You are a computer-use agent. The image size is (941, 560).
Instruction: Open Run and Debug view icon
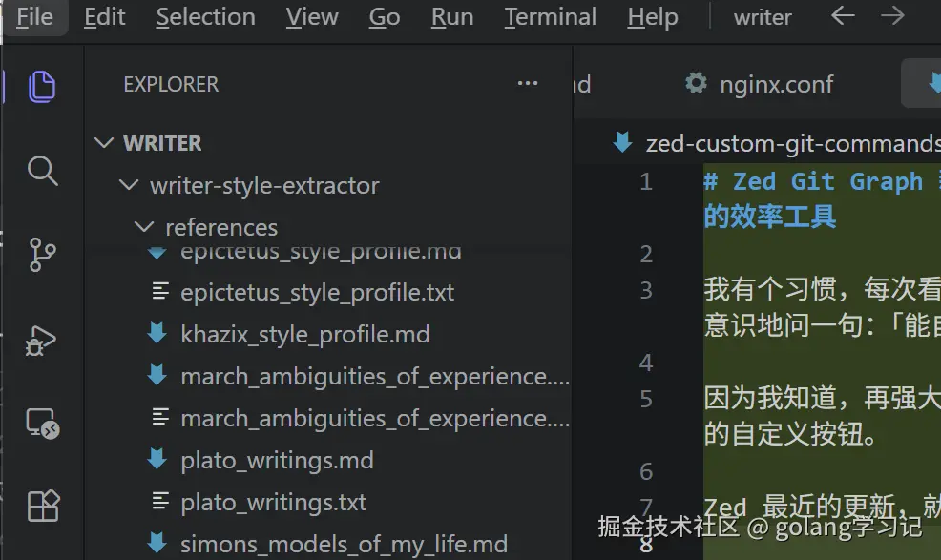pyautogui.click(x=41, y=341)
